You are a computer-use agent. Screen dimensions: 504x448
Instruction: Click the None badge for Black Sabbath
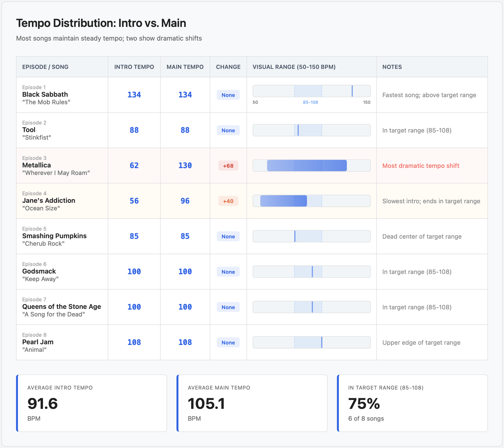pos(228,95)
